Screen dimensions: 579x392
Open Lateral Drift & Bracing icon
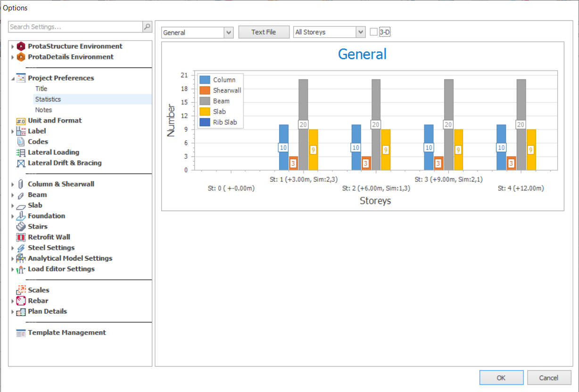(21, 163)
